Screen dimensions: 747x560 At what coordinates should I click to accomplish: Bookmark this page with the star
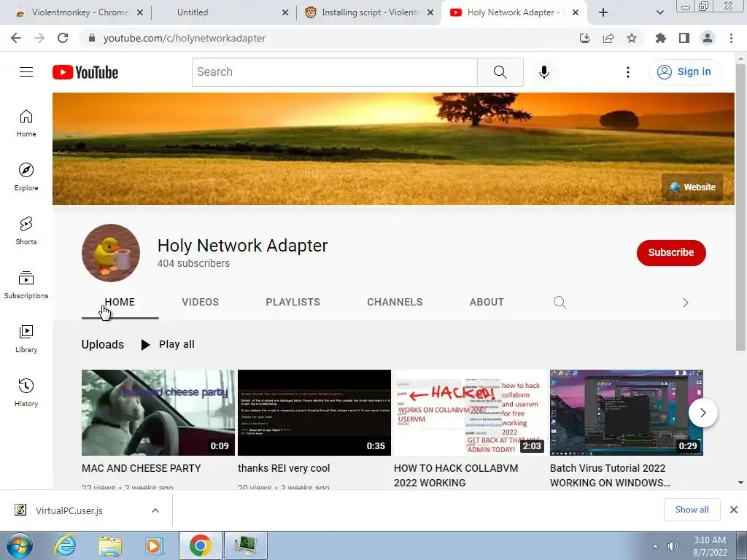pyautogui.click(x=632, y=38)
